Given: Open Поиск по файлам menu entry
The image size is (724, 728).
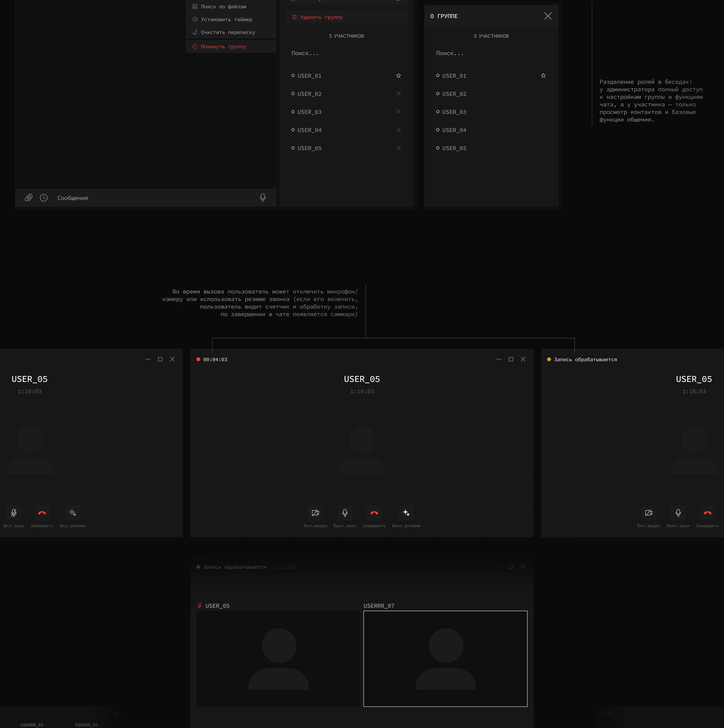Looking at the screenshot, I should click(223, 7).
